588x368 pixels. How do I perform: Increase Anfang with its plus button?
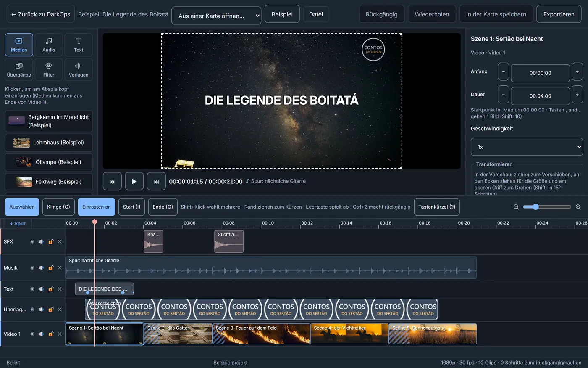pyautogui.click(x=577, y=72)
